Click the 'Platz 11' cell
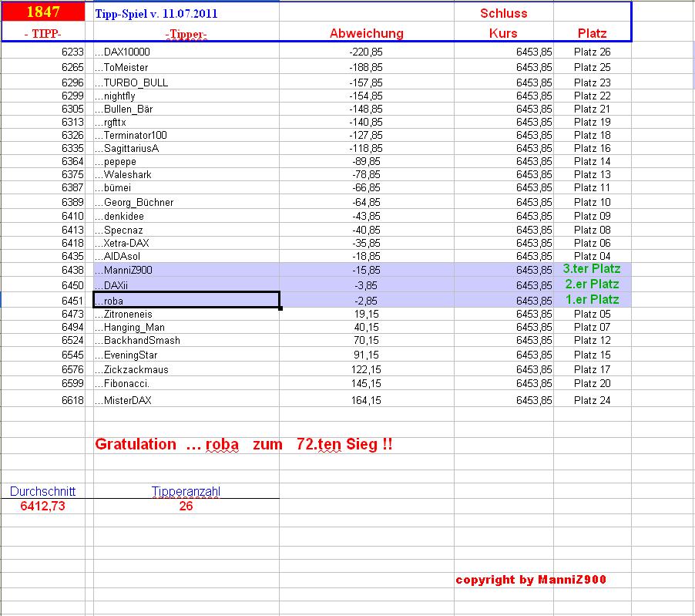Image resolution: width=695 pixels, height=616 pixels. click(x=593, y=187)
